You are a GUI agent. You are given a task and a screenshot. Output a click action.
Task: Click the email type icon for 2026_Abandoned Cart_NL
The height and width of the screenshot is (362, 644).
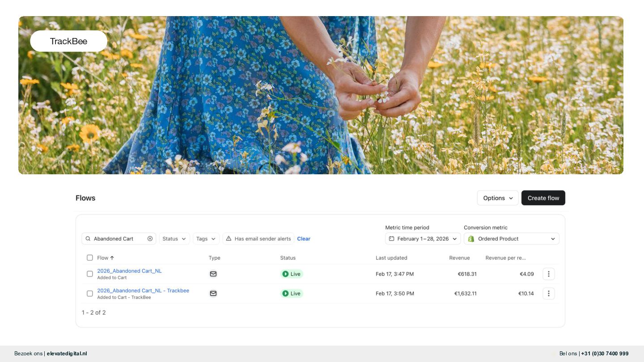213,274
